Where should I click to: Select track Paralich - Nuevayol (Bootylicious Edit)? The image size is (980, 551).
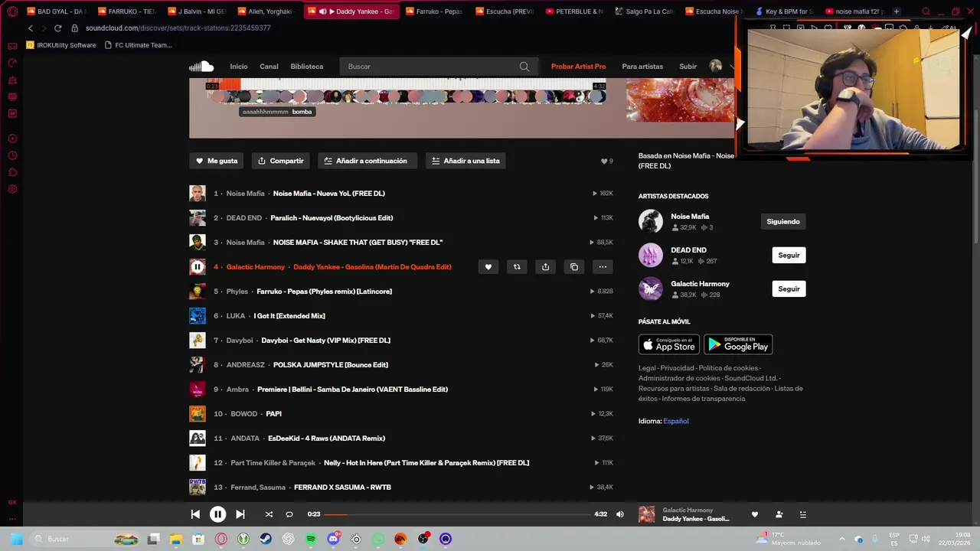[x=332, y=218]
